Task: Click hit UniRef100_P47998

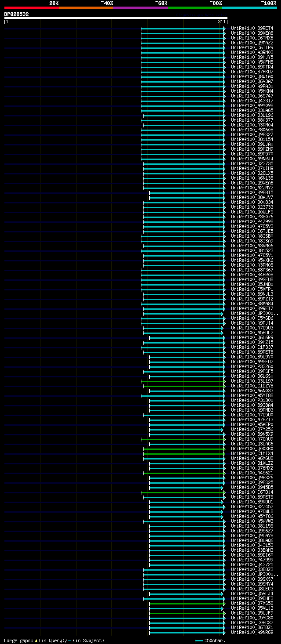Action: click(252, 222)
